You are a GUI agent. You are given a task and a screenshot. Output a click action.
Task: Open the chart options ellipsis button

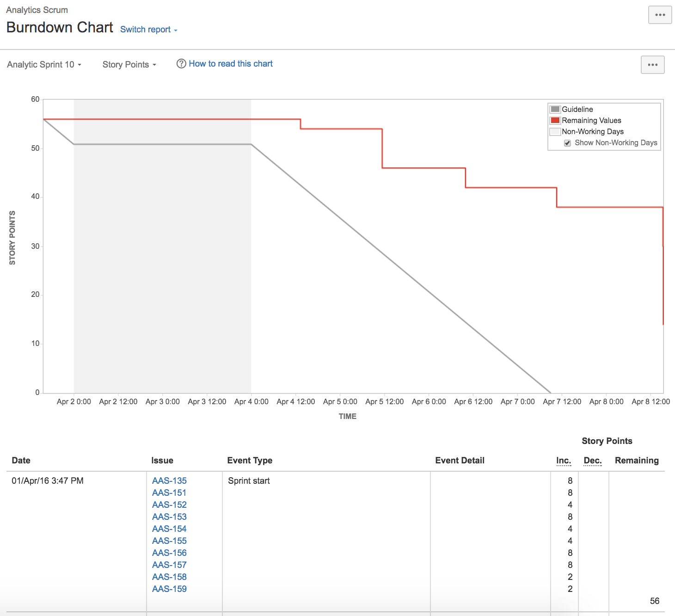pos(652,65)
